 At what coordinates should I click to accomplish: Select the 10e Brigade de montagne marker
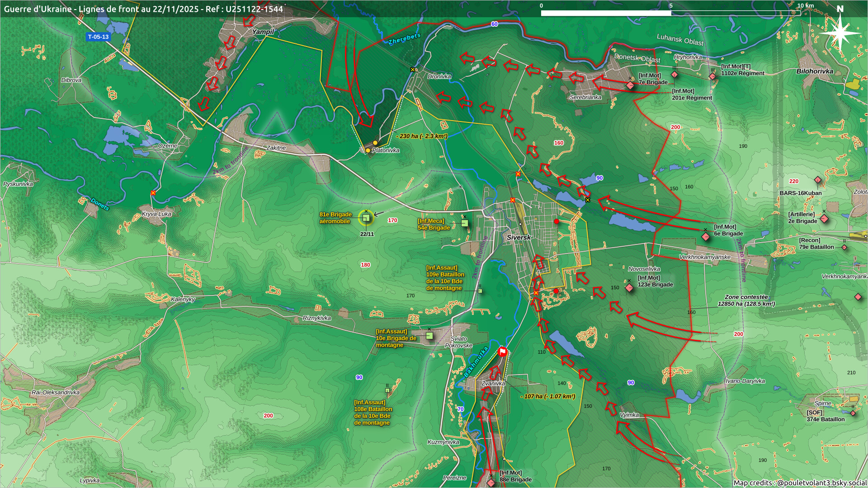point(429,335)
